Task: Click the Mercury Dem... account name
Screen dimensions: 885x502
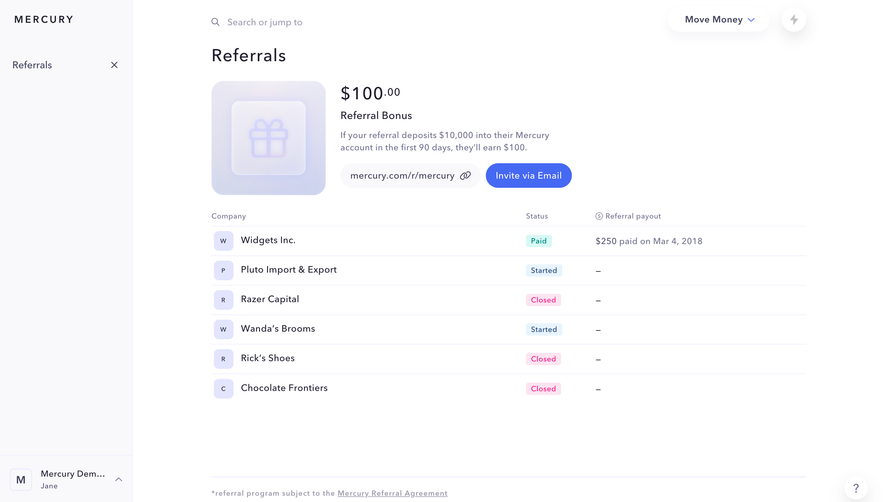Action: (x=73, y=474)
